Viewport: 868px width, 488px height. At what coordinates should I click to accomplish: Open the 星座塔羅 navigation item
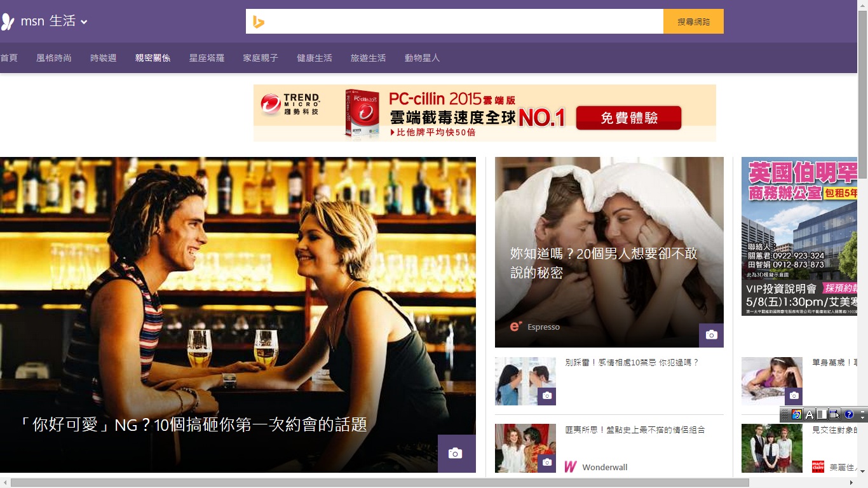point(207,58)
